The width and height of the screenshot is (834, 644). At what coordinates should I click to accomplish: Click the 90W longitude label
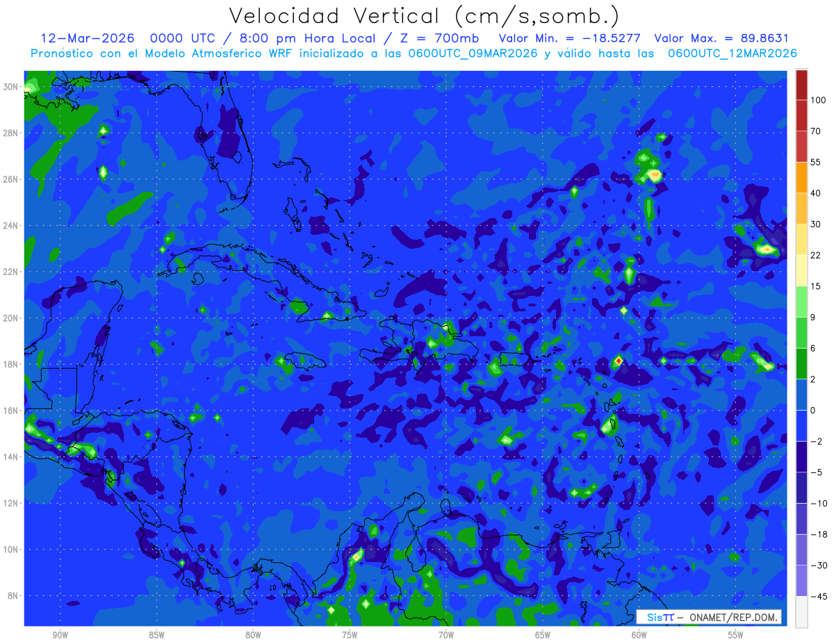(x=60, y=635)
